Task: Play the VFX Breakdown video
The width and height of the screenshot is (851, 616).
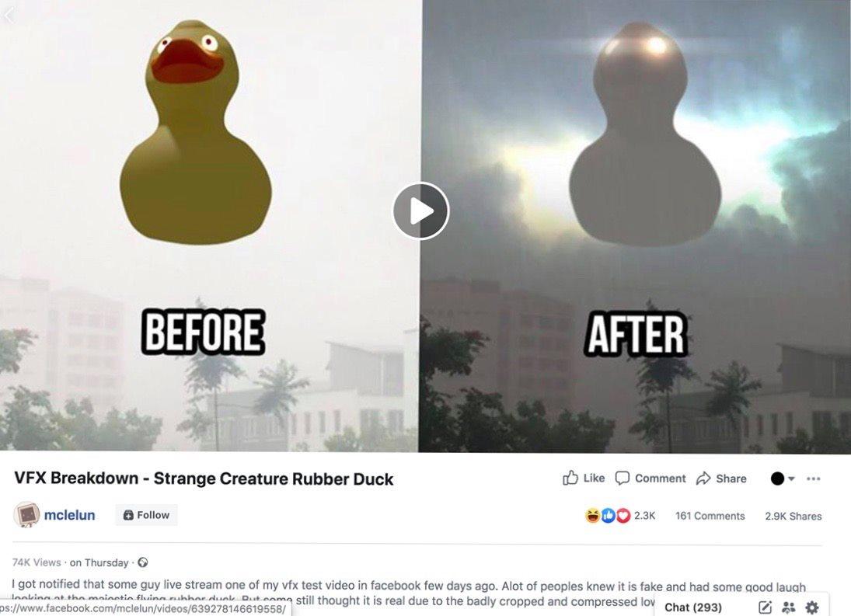Action: tap(420, 211)
